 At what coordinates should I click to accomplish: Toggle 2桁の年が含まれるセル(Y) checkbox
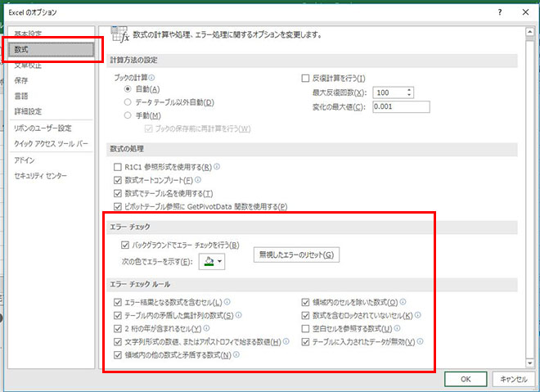pyautogui.click(x=118, y=329)
